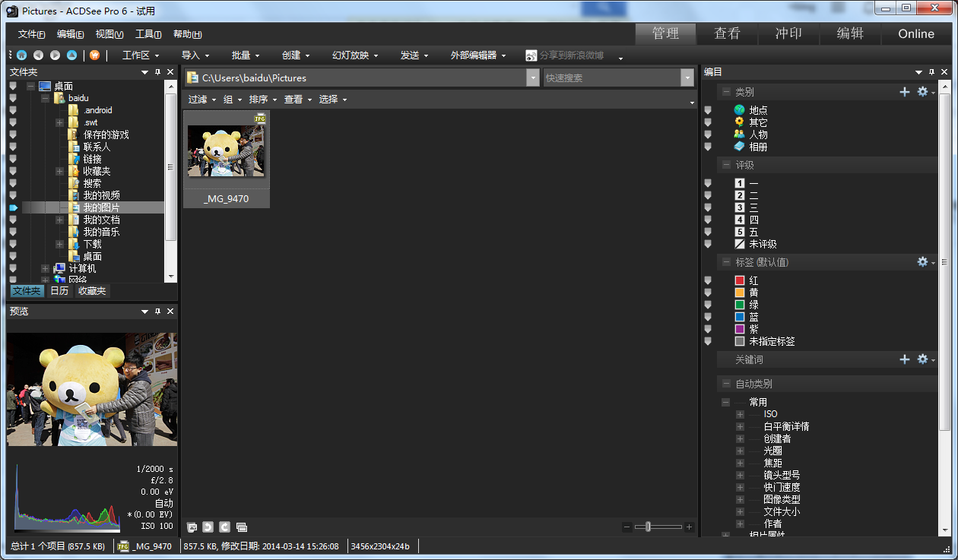
Task: Click the 地点 globe category icon
Action: 739,110
